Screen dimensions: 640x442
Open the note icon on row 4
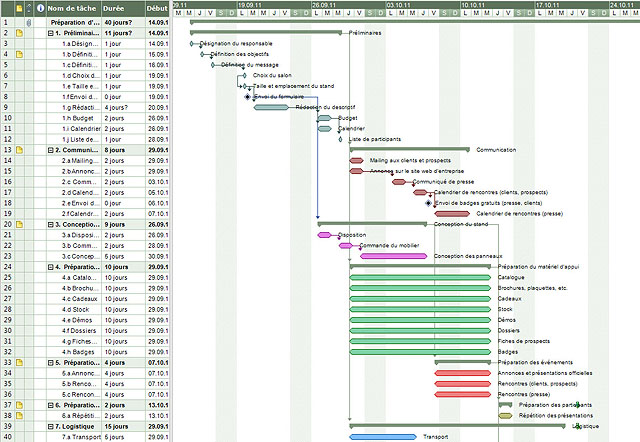(19, 54)
